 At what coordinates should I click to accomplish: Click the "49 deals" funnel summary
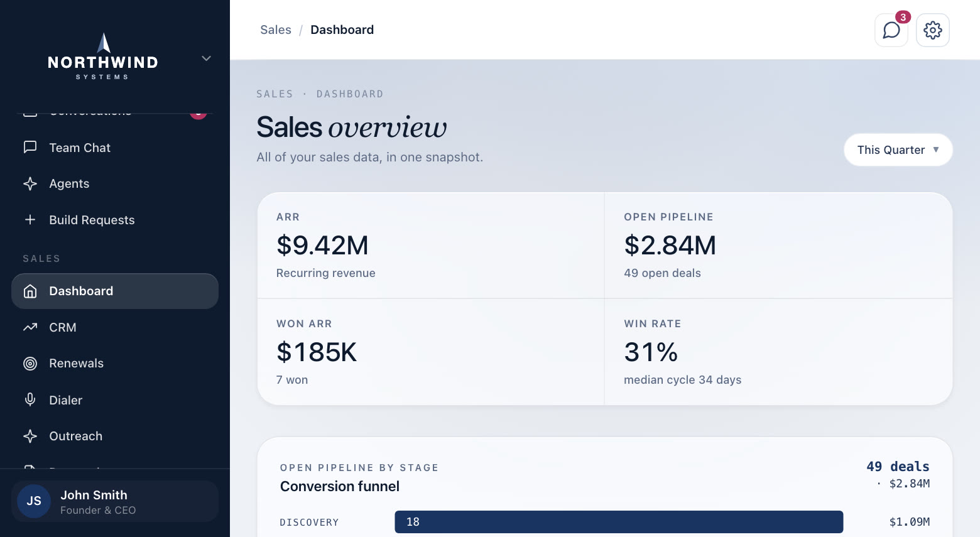898,467
